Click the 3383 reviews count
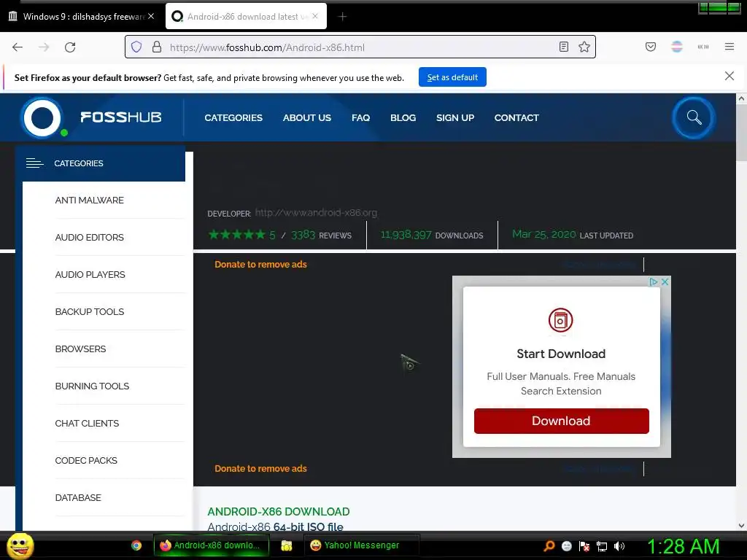747x560 pixels. point(303,235)
